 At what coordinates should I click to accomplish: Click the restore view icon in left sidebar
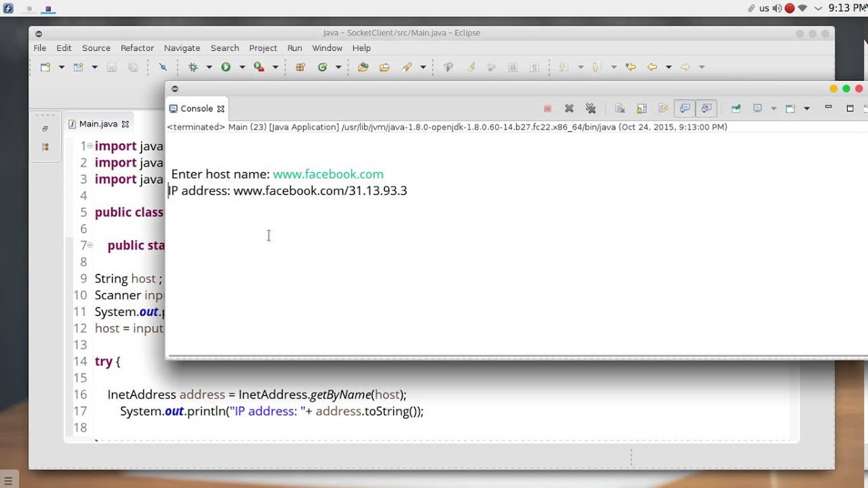coord(45,129)
